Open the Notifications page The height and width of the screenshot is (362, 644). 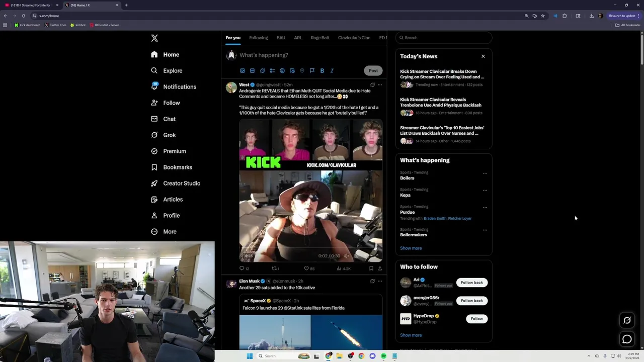(174, 86)
